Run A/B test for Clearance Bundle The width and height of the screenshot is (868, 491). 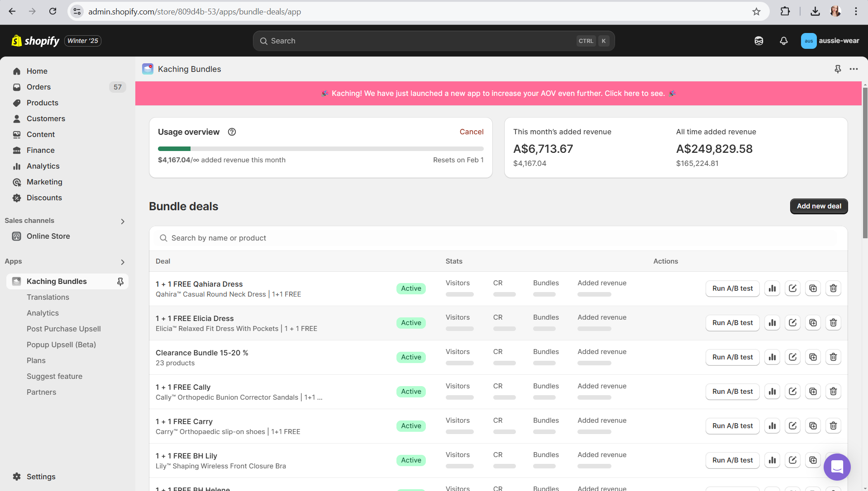click(732, 357)
